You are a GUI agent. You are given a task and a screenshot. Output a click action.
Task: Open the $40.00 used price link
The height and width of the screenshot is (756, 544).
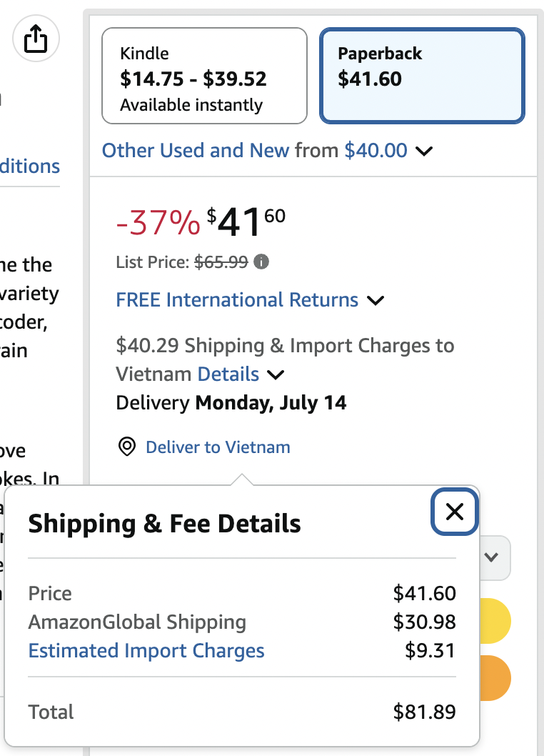(376, 151)
